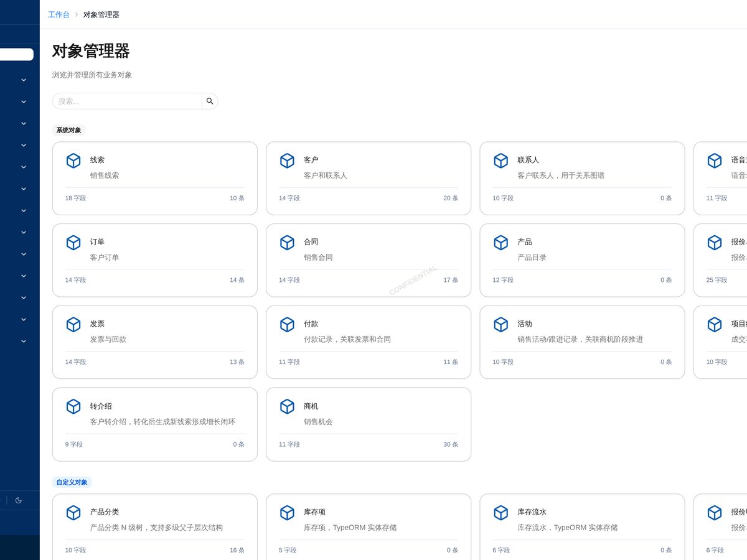This screenshot has width=747, height=560.
Task: Click the cube icon on the 库存项 card
Action: [287, 513]
